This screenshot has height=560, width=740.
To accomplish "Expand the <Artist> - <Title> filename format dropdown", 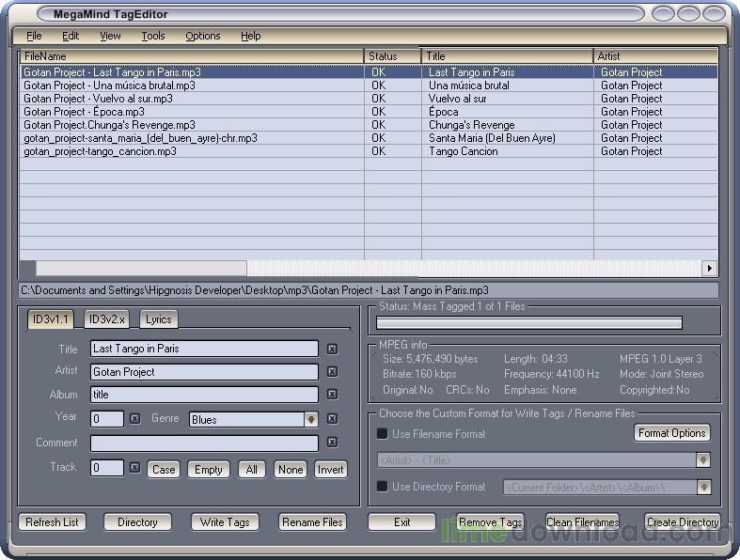I will [701, 460].
